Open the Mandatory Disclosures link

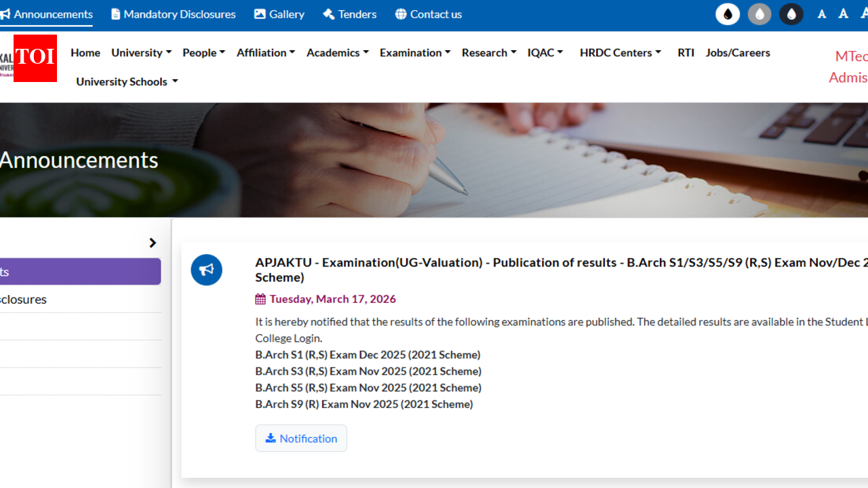(x=173, y=14)
